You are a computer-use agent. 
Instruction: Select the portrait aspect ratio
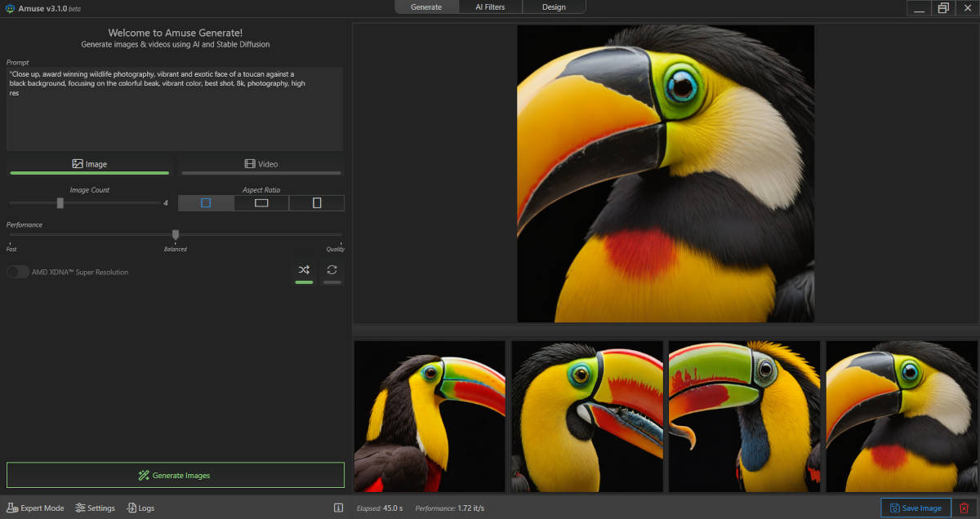click(317, 203)
